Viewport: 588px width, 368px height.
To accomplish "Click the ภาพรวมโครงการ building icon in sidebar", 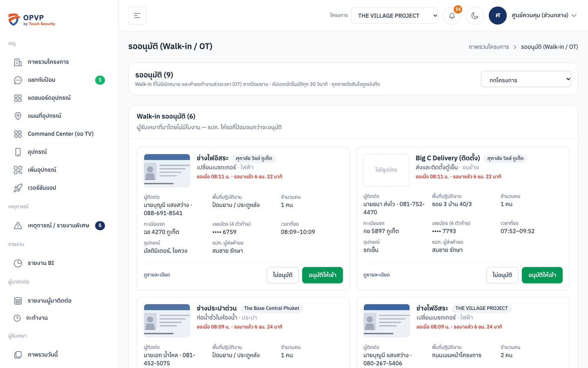I will tap(18, 62).
